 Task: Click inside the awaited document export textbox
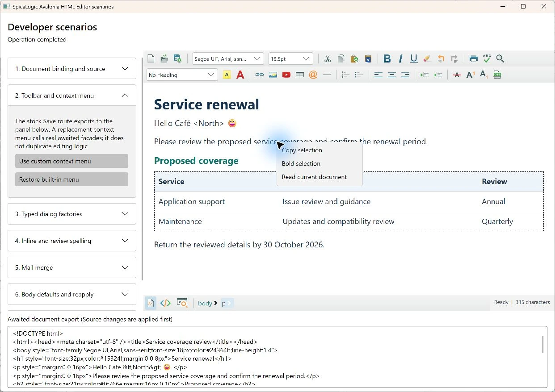click(x=277, y=357)
